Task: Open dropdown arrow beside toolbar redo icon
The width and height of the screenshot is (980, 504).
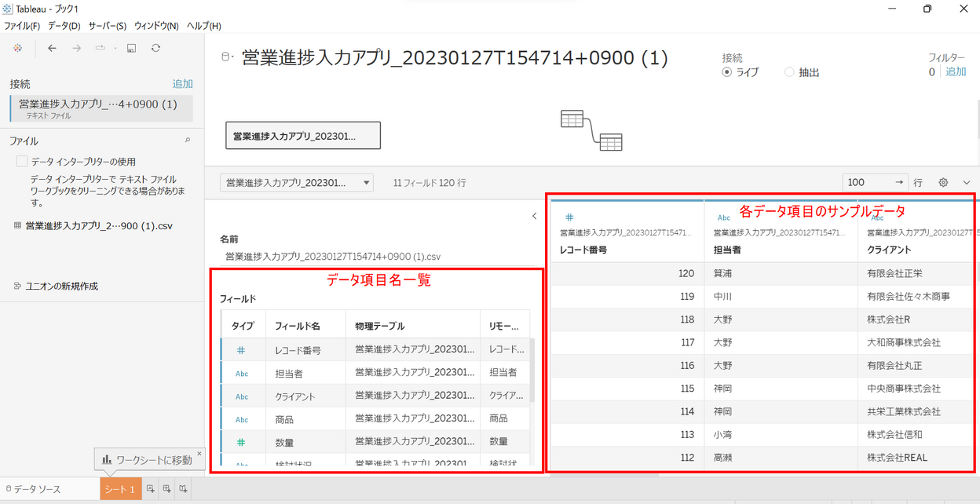Action: (x=115, y=49)
